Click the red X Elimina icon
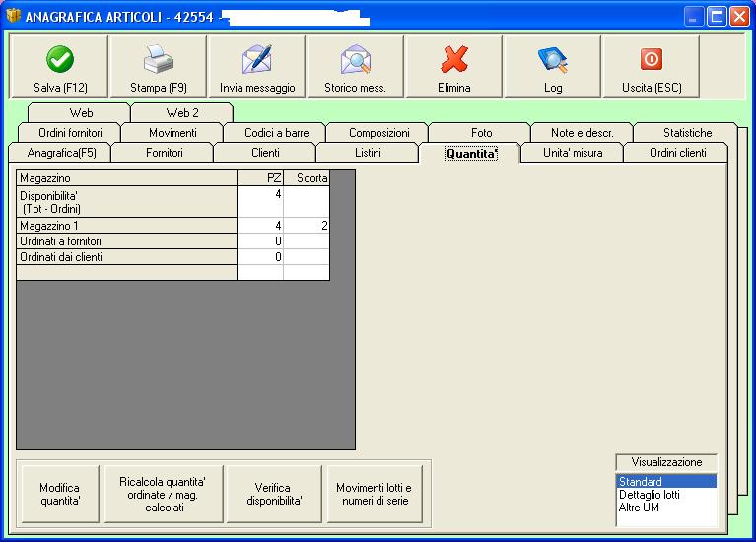The width and height of the screenshot is (756, 542). tap(454, 59)
